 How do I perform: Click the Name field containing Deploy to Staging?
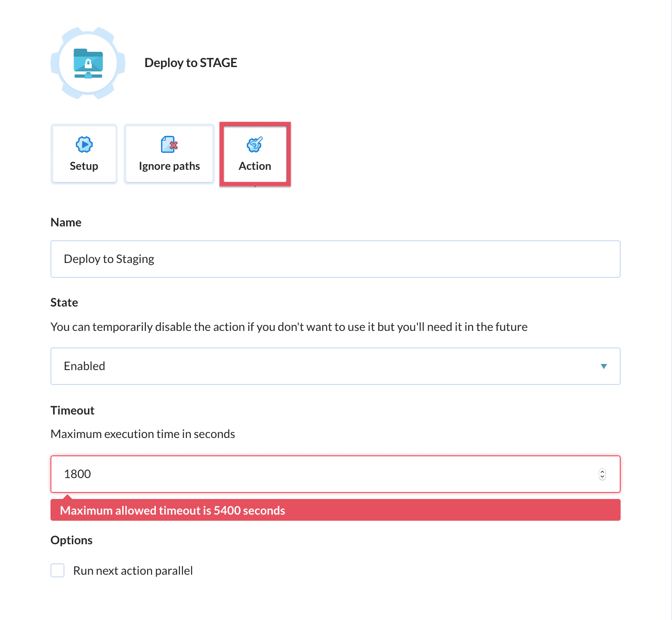336,259
